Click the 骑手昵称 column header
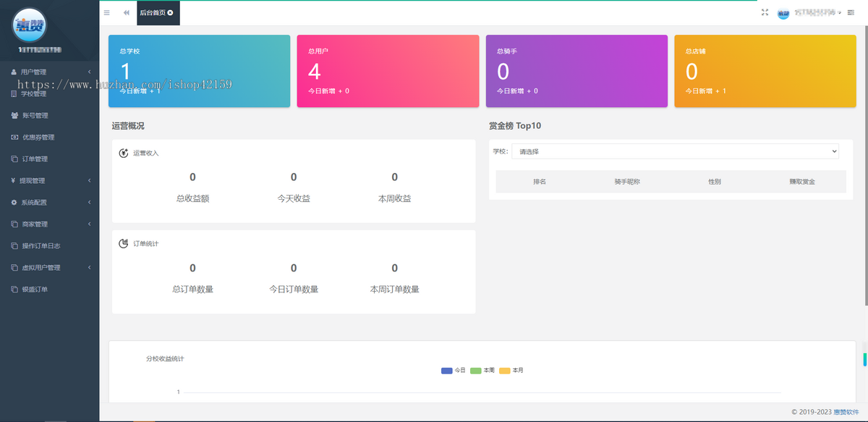This screenshot has width=868, height=422. point(627,182)
